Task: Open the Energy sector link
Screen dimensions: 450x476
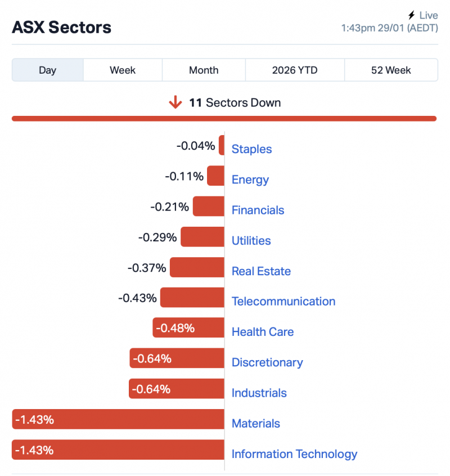Action: pyautogui.click(x=250, y=179)
